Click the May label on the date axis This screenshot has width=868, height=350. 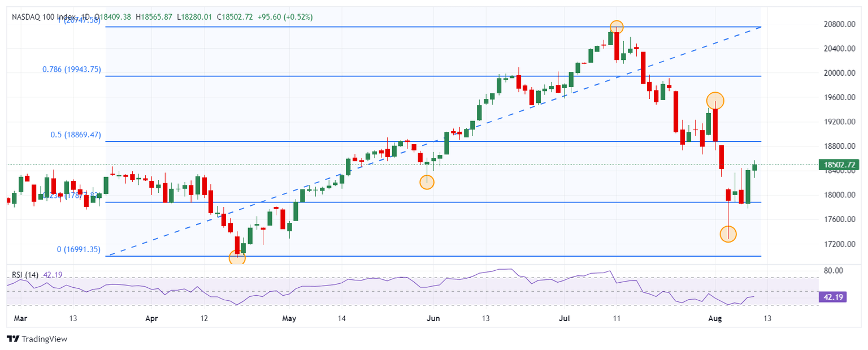(x=289, y=318)
